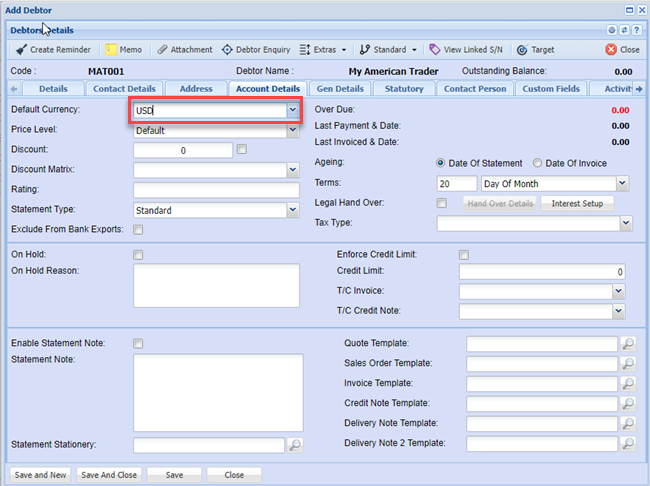Click the Attachment paperclip icon
Screen dimensions: 650x486
162,49
